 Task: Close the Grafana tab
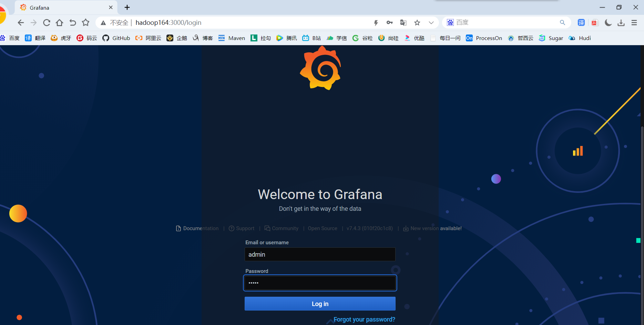point(111,7)
